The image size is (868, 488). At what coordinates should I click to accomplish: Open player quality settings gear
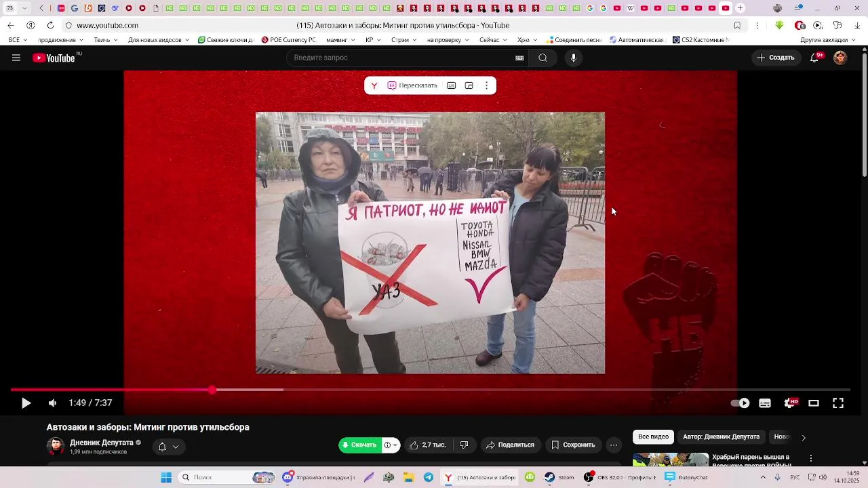tap(791, 403)
